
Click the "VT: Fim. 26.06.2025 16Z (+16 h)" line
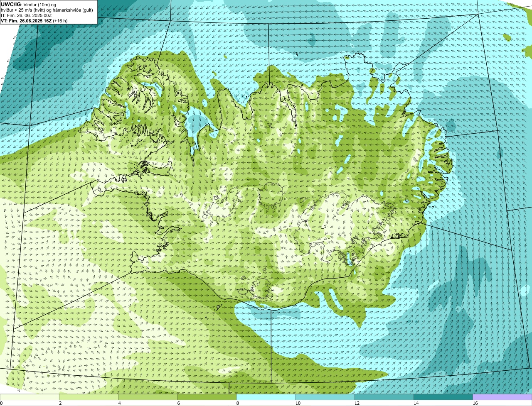pos(34,21)
